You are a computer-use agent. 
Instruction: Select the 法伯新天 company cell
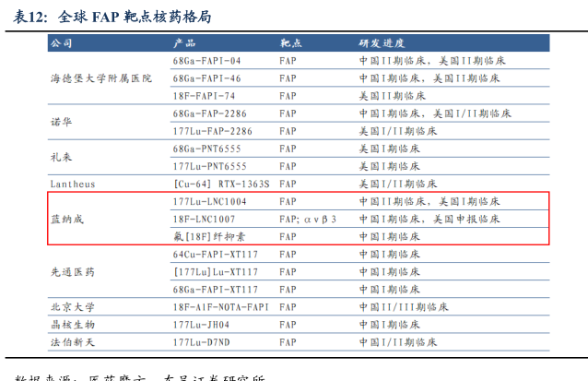pyautogui.click(x=73, y=342)
